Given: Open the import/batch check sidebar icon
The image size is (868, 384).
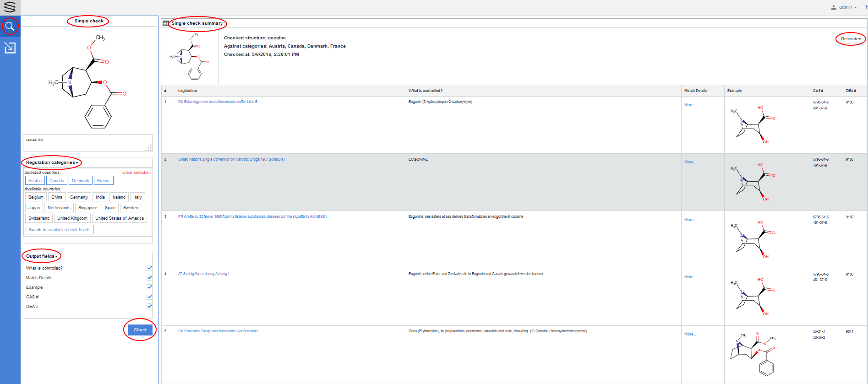Looking at the screenshot, I should (x=10, y=48).
